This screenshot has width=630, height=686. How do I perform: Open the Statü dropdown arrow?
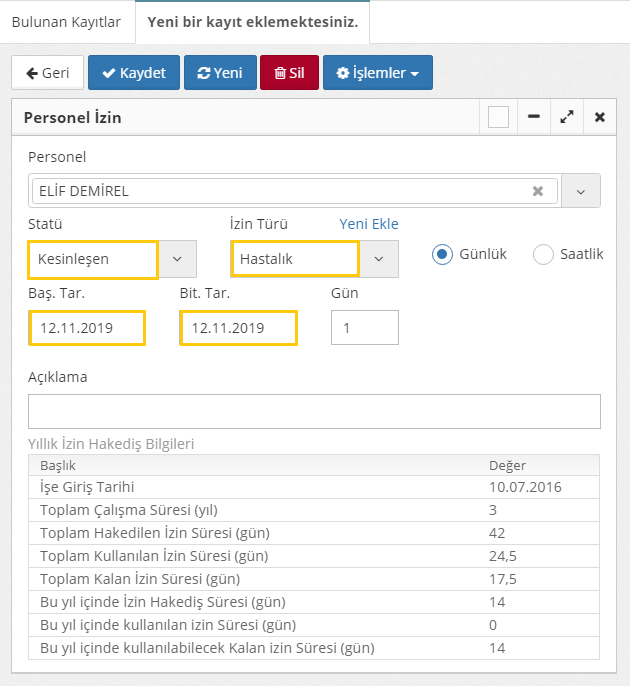pos(177,259)
